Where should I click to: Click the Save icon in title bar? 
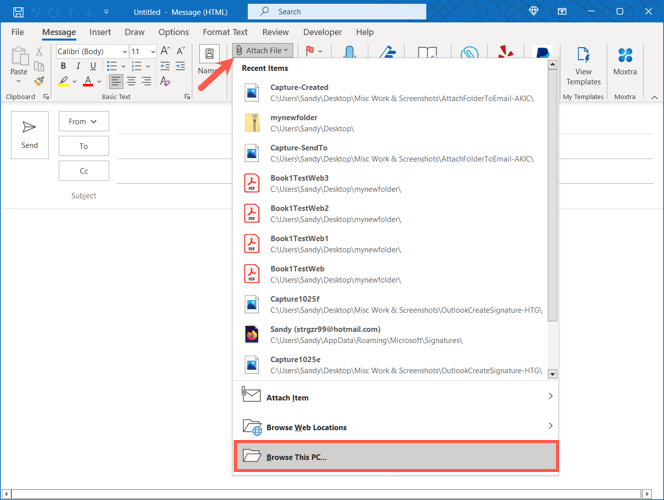18,12
